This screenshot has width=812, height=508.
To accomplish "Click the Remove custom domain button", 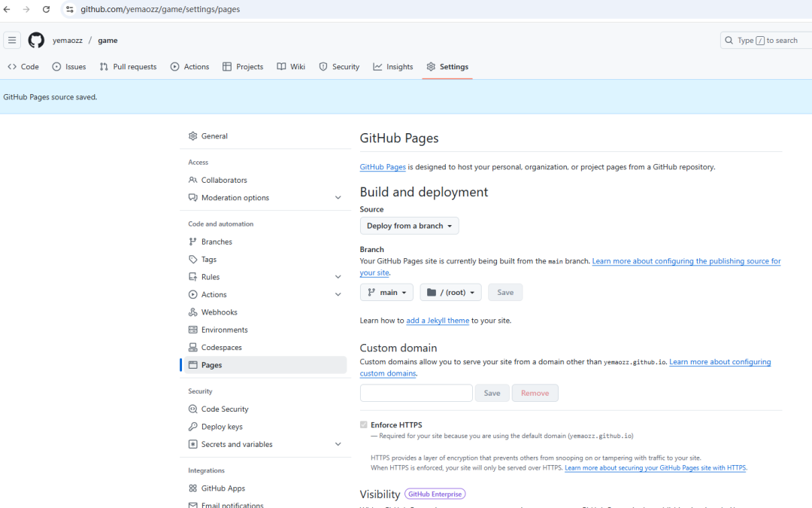I will point(535,393).
